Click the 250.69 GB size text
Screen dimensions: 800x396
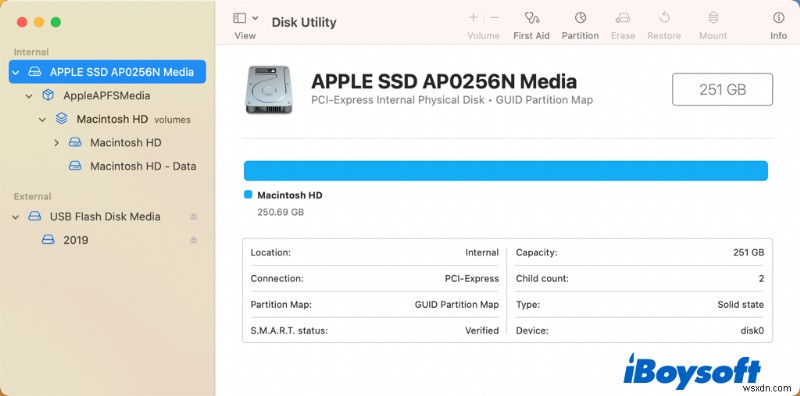tap(281, 212)
